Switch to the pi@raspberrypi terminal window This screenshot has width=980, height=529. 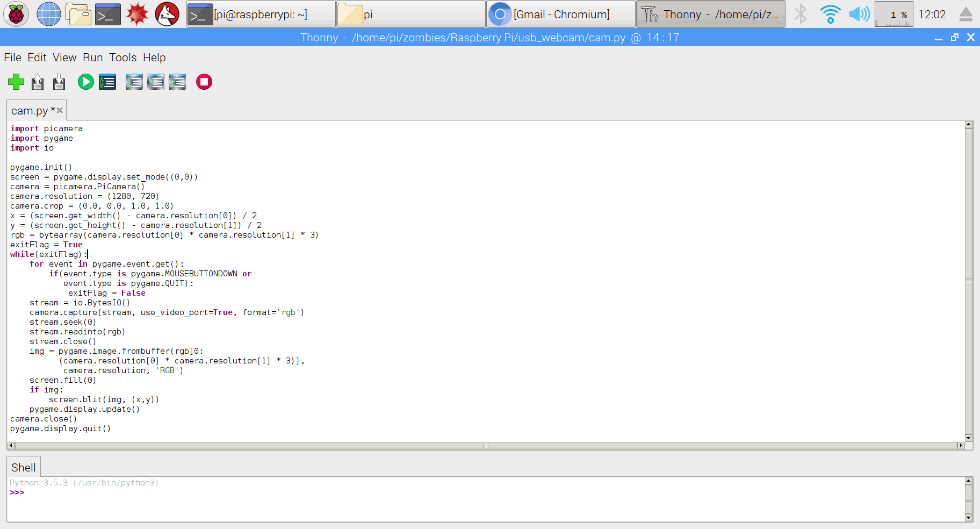[261, 14]
